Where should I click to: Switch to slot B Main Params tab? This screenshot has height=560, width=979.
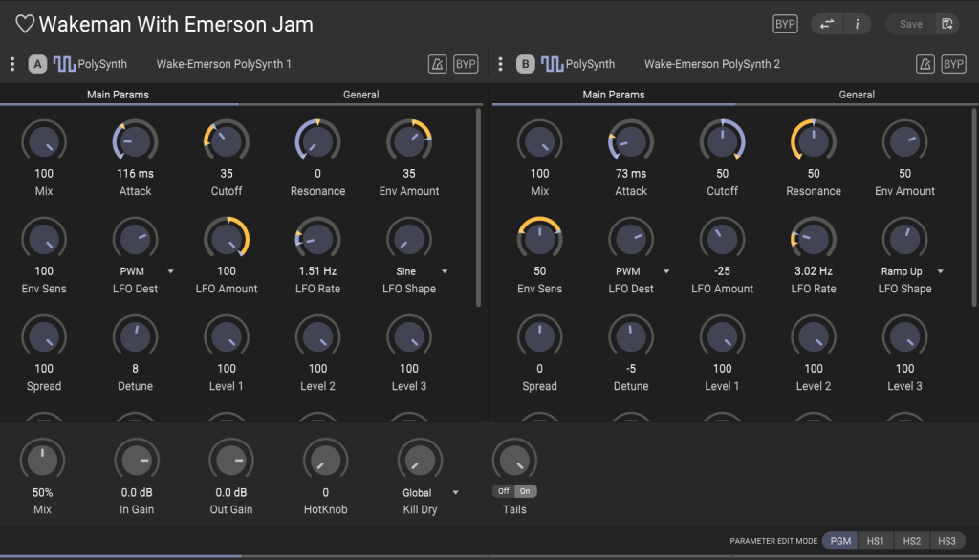coord(613,95)
